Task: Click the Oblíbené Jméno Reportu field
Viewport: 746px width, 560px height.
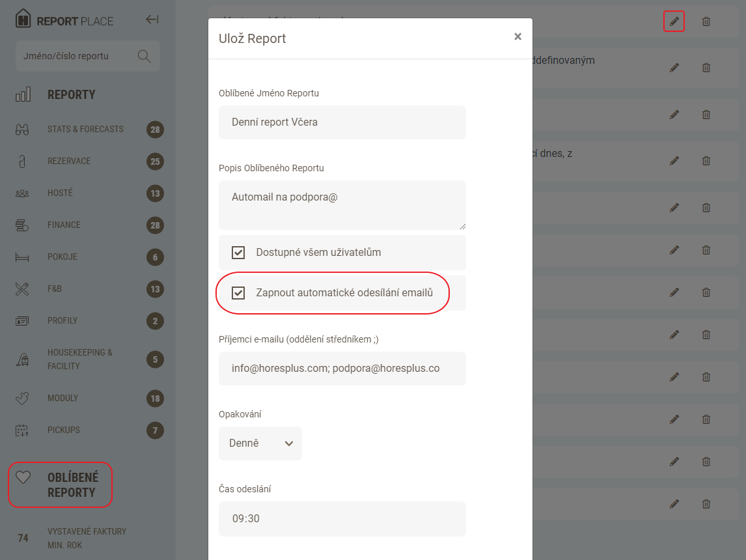Action: pyautogui.click(x=342, y=122)
